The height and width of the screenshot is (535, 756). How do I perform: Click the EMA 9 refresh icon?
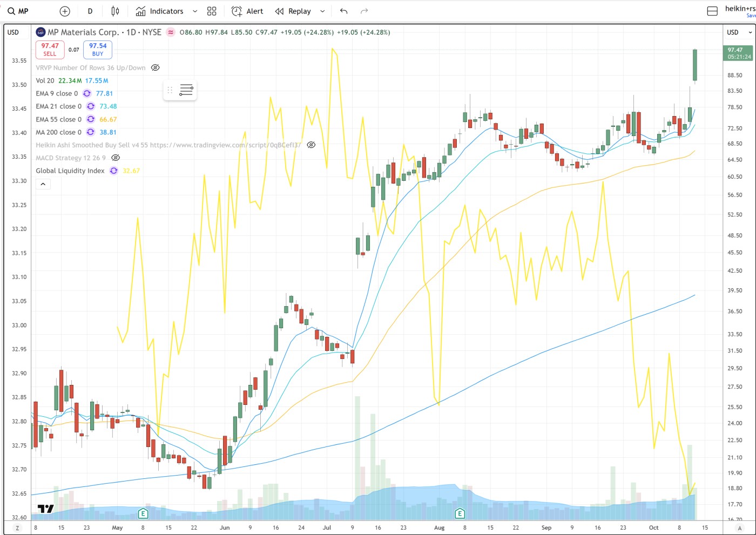(x=87, y=93)
